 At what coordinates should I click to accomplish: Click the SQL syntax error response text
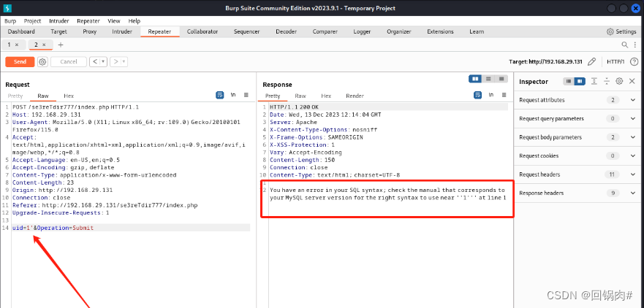pos(387,194)
